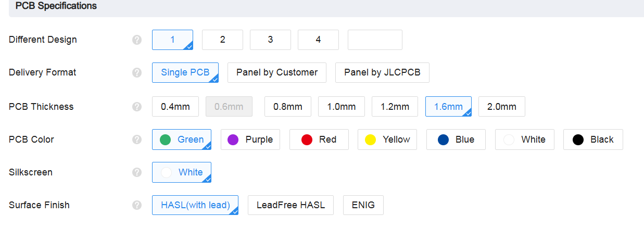Open PCB Thickness help tooltip icon
Image resolution: width=644 pixels, height=228 pixels.
click(137, 107)
